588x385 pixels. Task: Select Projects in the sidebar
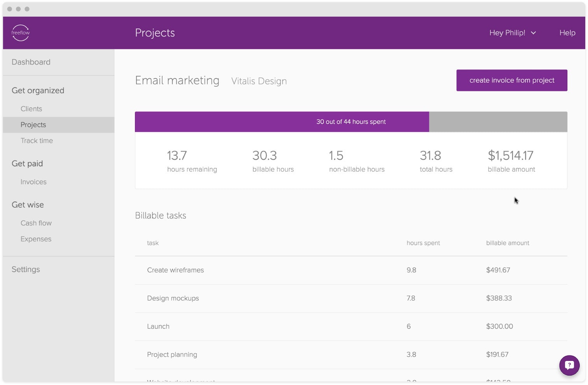pos(33,125)
